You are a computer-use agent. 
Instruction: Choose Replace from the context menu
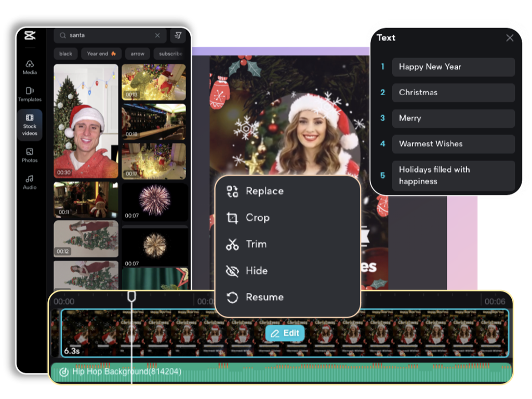pyautogui.click(x=288, y=191)
